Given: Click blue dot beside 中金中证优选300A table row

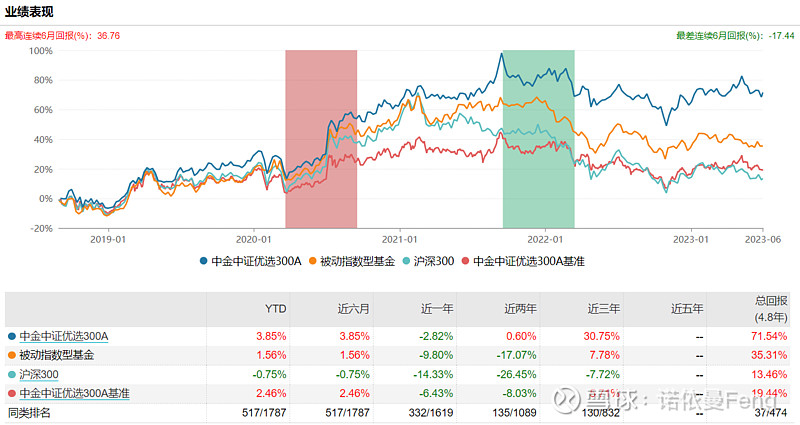Looking at the screenshot, I should (x=11, y=335).
